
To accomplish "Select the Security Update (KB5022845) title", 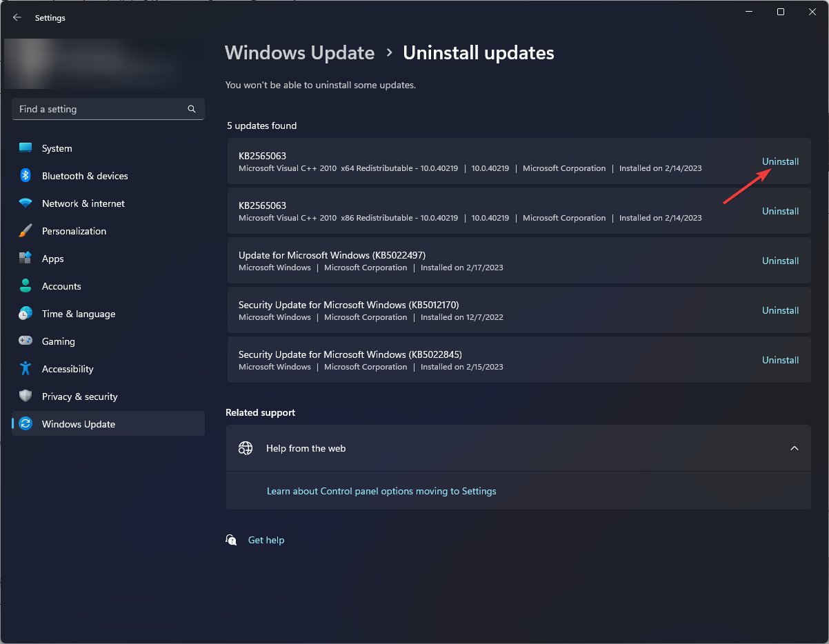I will (x=350, y=354).
